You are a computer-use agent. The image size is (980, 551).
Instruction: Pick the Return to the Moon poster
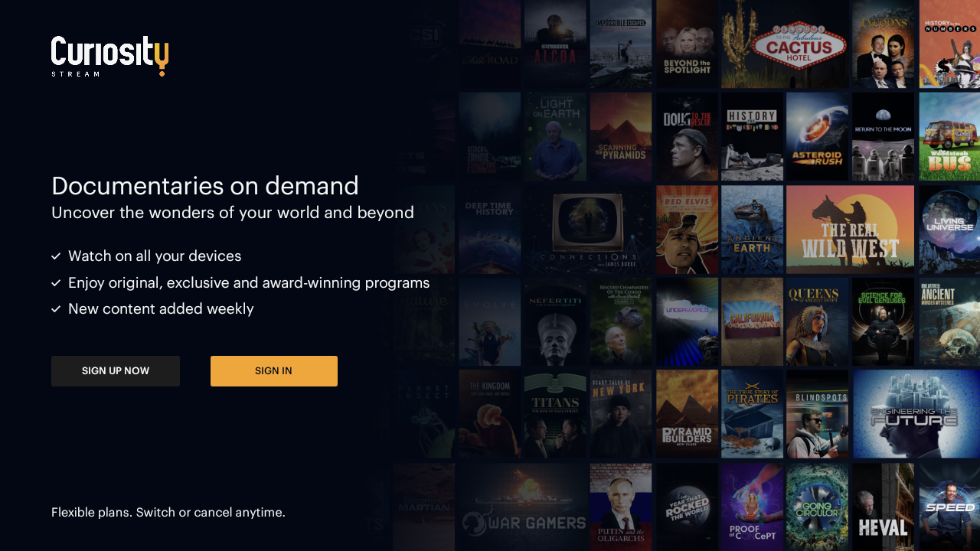[x=884, y=137]
